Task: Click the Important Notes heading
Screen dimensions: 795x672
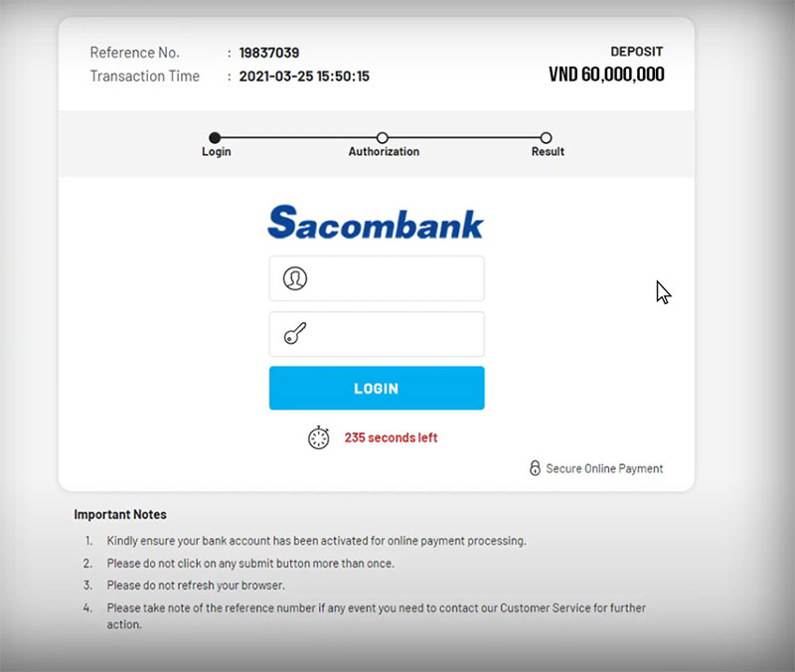Action: pyautogui.click(x=120, y=515)
